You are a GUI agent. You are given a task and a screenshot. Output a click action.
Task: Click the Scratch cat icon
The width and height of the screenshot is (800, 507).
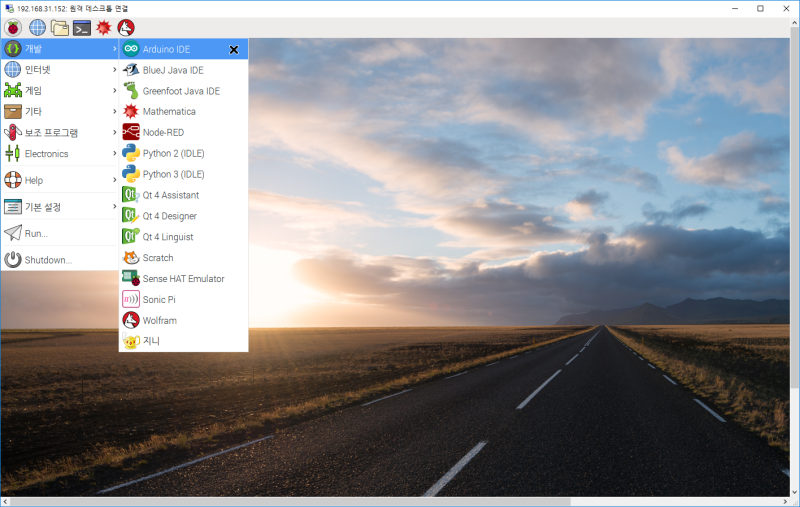(131, 258)
